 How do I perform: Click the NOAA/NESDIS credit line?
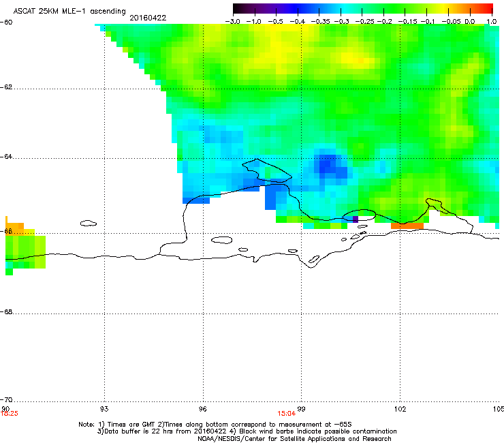[x=294, y=439]
